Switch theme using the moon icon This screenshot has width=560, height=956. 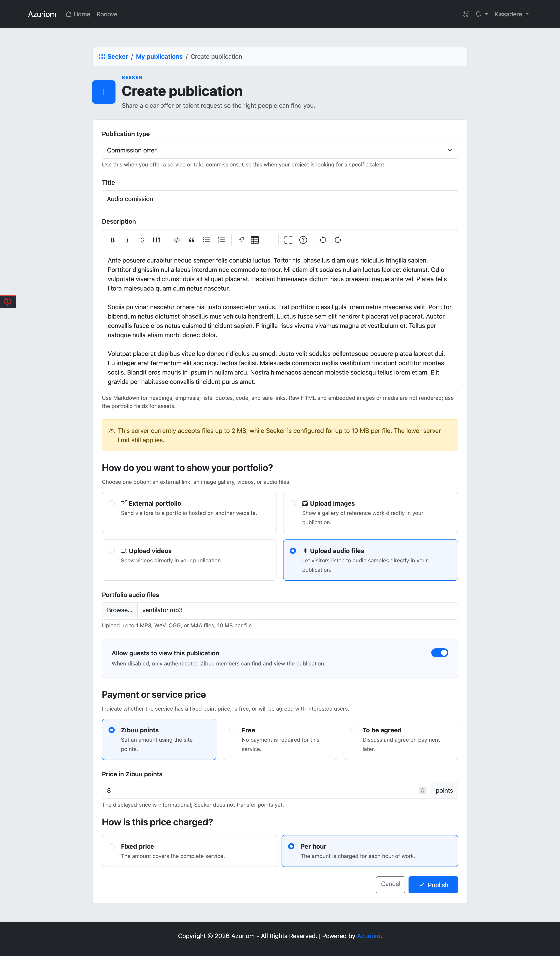[x=465, y=14]
